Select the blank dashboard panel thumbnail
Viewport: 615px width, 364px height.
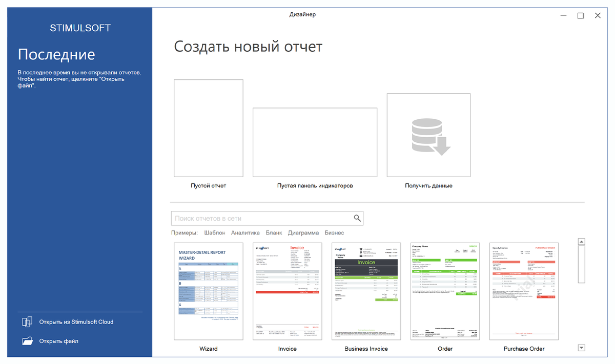315,142
